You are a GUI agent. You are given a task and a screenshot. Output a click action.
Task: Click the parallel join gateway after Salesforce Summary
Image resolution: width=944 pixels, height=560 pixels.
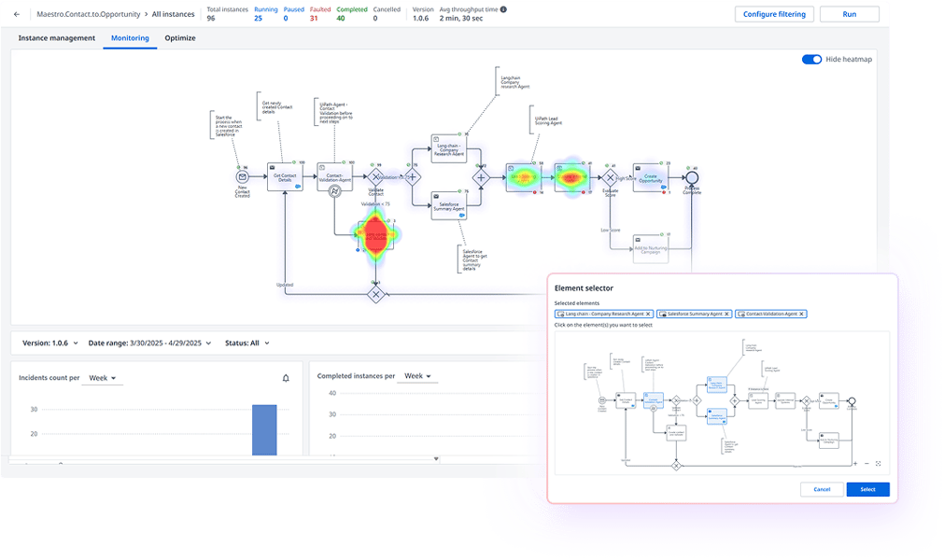(x=481, y=177)
